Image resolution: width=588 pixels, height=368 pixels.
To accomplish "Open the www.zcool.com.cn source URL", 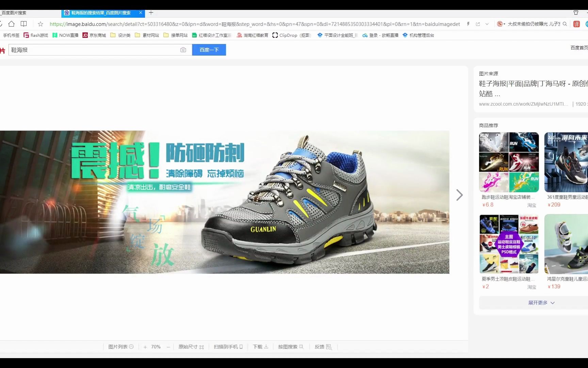I will 523,104.
